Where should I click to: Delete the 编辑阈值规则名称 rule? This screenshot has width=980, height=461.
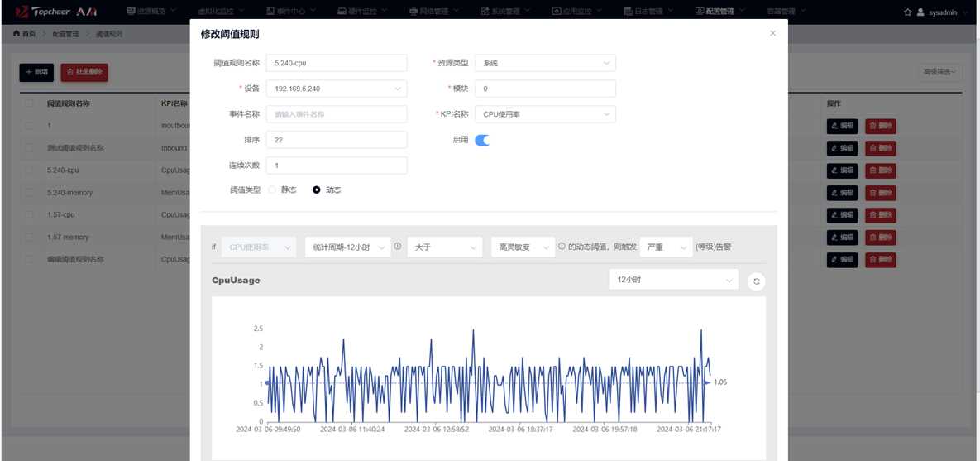[x=881, y=260]
